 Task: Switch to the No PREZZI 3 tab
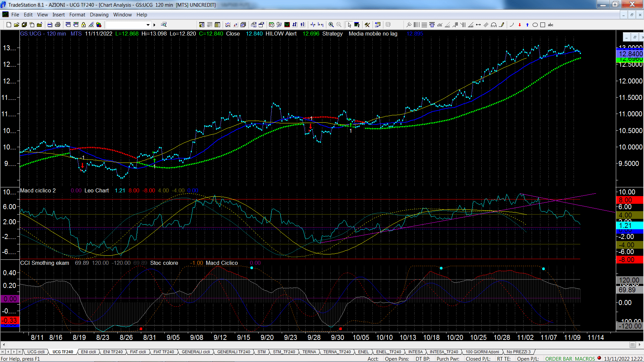519,352
